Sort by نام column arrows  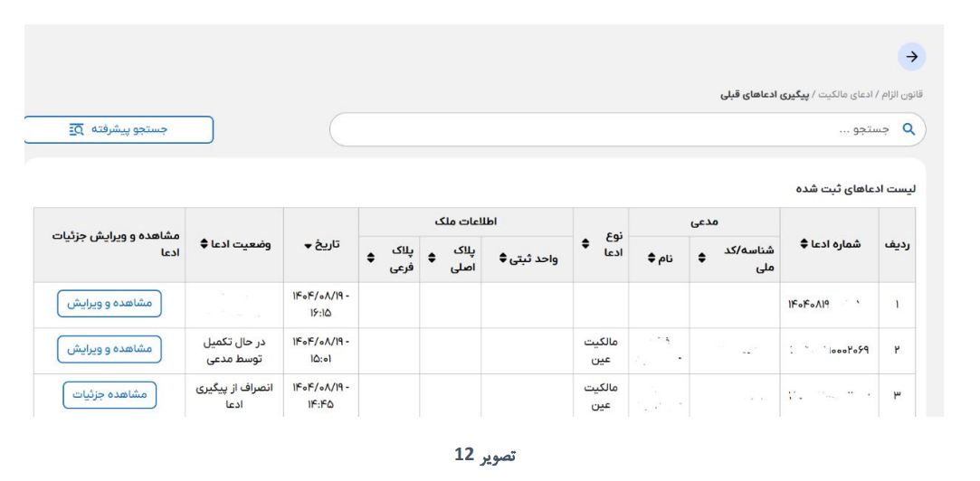tap(652, 257)
